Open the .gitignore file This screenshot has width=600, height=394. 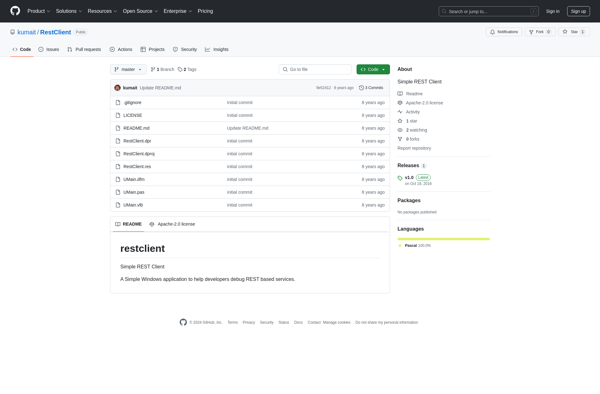[x=132, y=103]
